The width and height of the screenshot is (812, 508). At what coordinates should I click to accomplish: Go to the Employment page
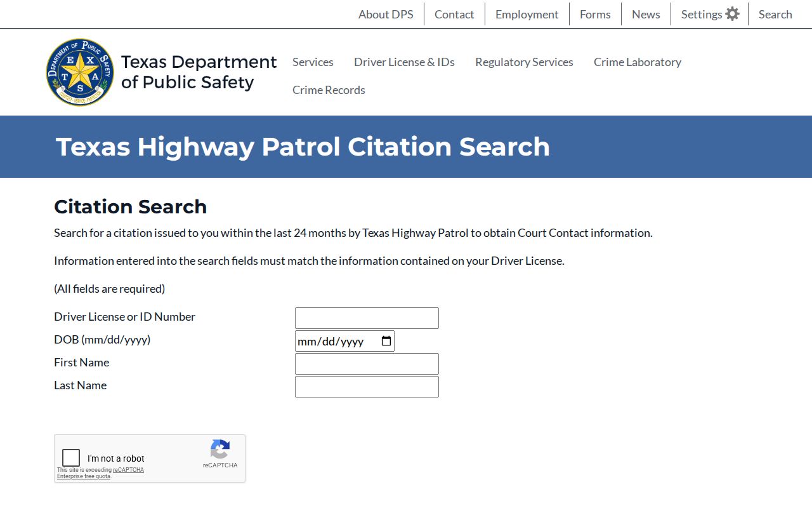(x=527, y=14)
